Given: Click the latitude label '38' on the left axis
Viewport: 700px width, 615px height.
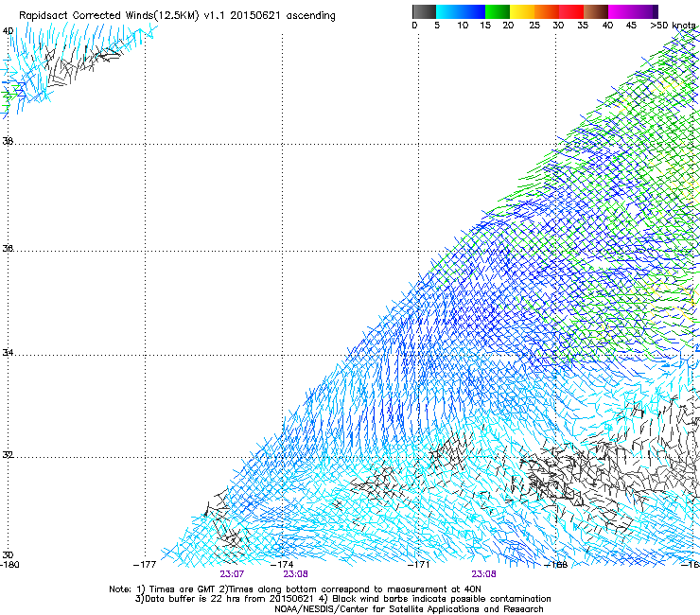Looking at the screenshot, I should (8, 141).
